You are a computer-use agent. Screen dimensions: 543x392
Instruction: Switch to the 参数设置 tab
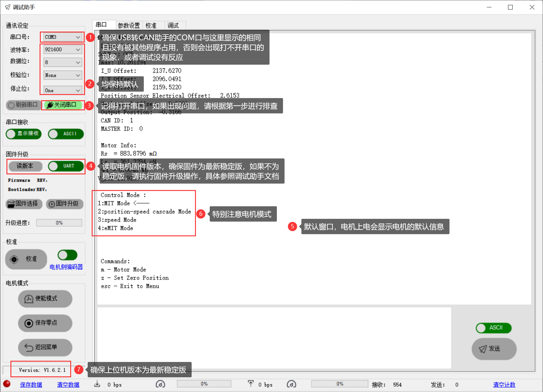[129, 25]
